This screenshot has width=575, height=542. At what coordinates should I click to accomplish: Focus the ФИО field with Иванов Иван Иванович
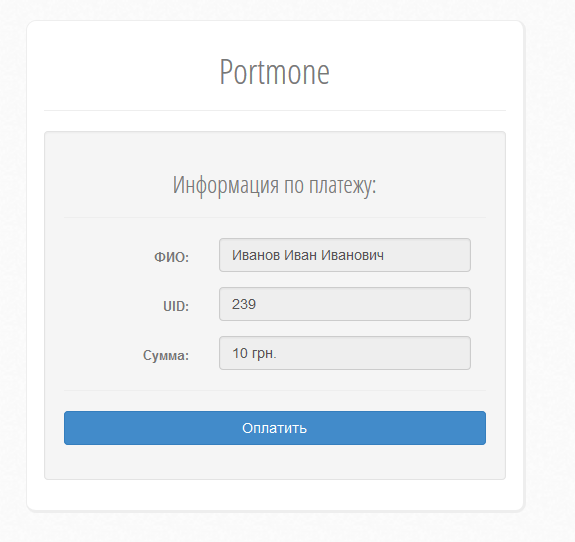pos(345,255)
